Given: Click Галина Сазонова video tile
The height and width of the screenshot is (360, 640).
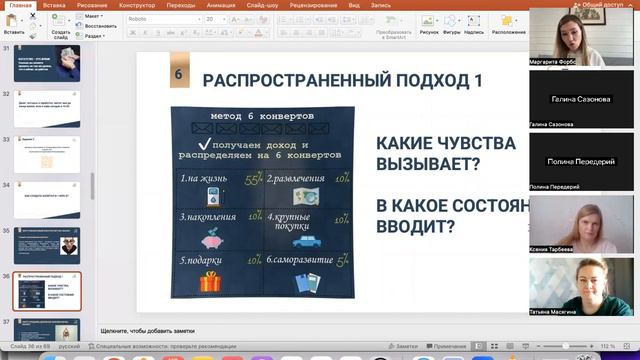Looking at the screenshot, I should tap(582, 99).
